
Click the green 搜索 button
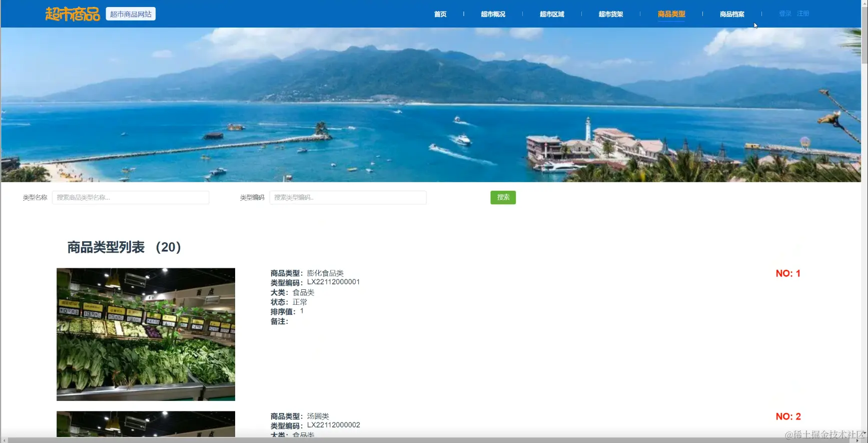[x=503, y=197]
